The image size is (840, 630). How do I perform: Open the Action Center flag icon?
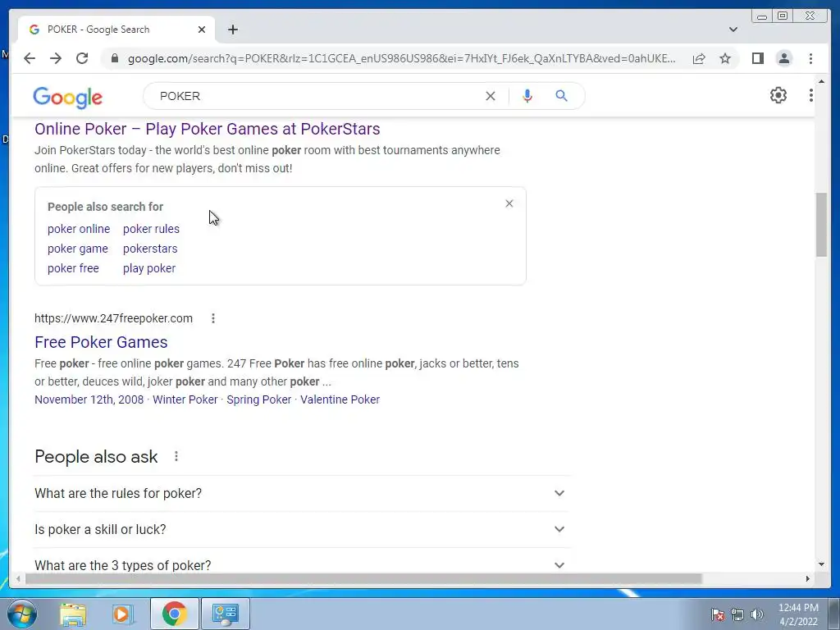pos(717,614)
